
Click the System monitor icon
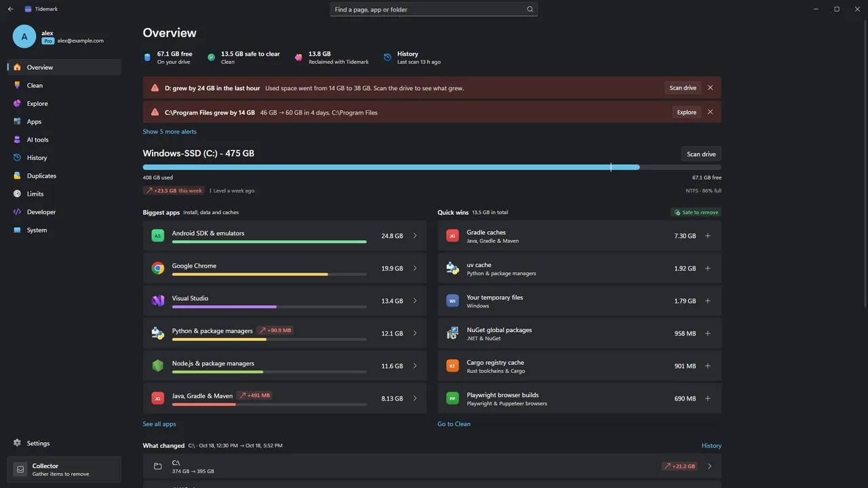pos(18,230)
